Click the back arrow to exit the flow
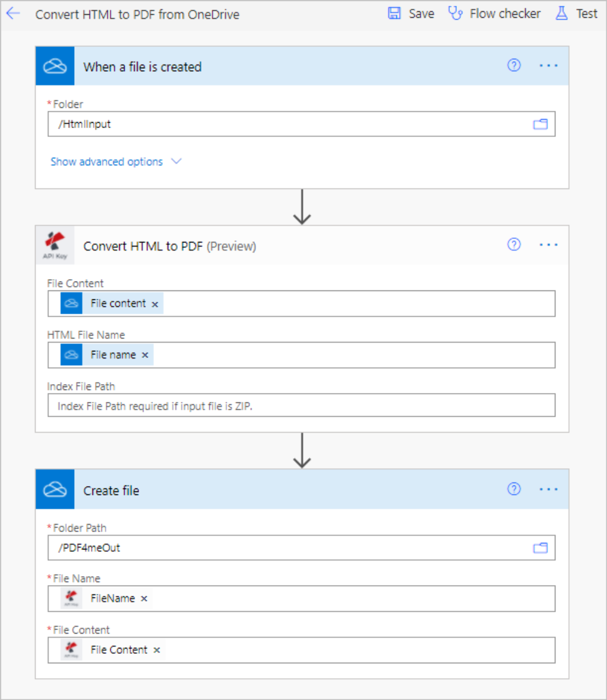 coord(13,13)
